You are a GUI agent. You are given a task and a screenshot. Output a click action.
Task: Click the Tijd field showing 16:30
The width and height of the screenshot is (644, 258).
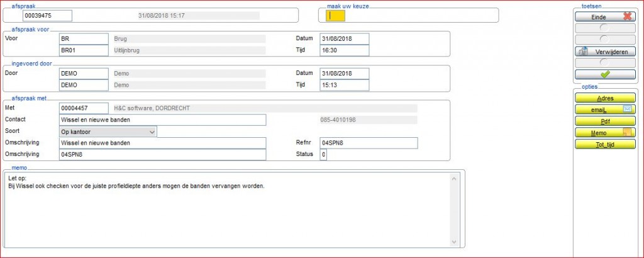[344, 50]
